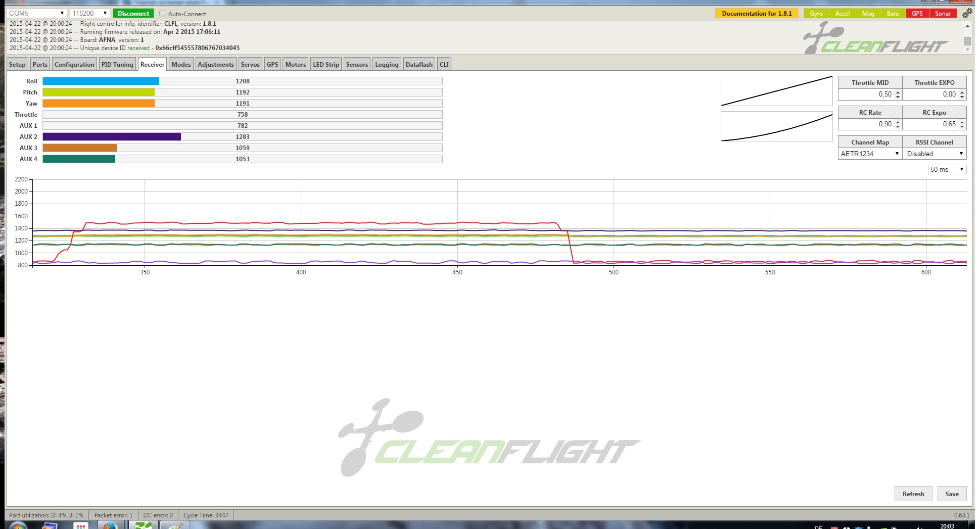Screen dimensions: 980x529
Task: Decrease Throttle MID with the down arrow
Action: click(x=898, y=97)
